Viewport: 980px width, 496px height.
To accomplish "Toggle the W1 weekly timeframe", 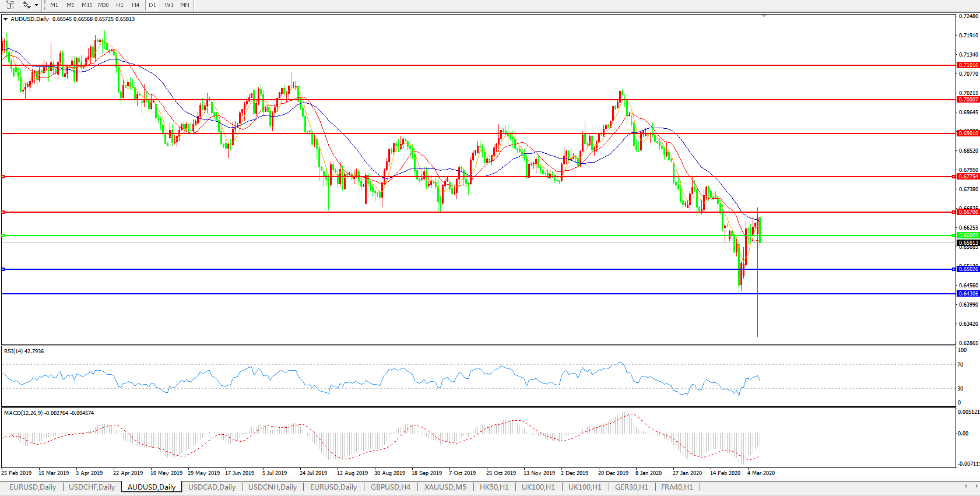I will coord(169,5).
